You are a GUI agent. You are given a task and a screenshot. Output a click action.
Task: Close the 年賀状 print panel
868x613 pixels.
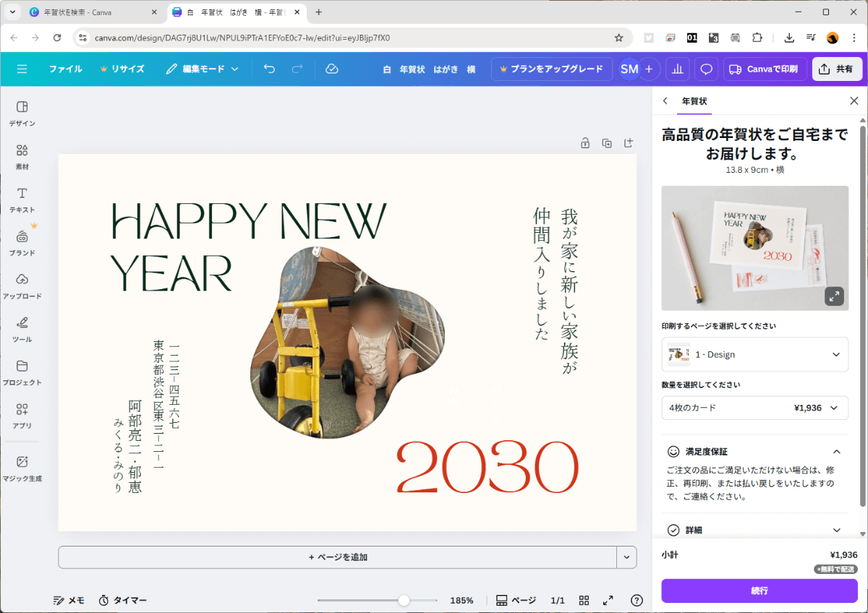tap(854, 101)
